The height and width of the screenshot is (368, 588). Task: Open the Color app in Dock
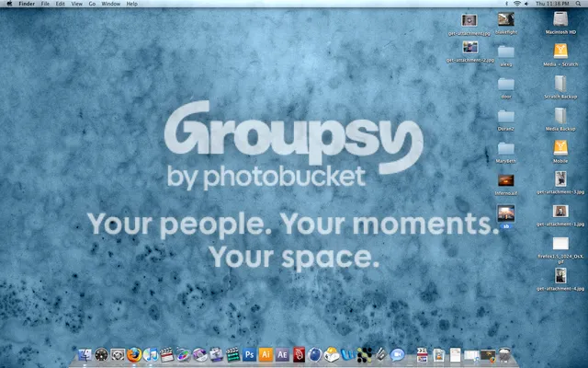[184, 354]
